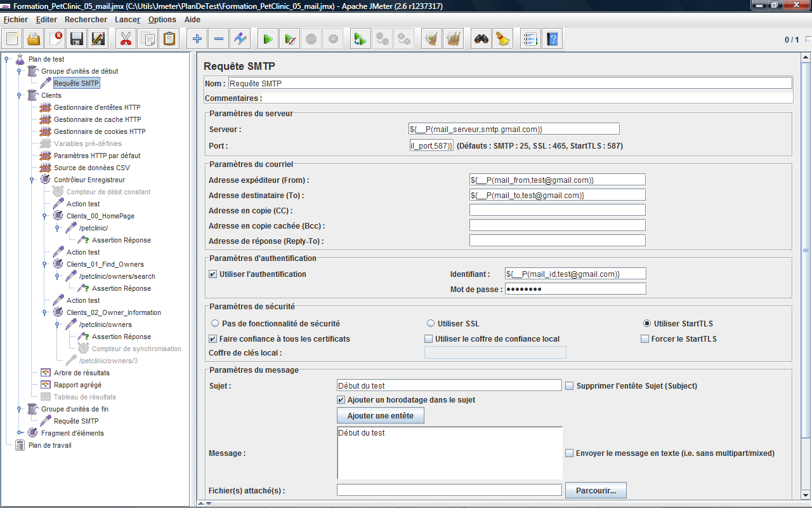812x508 pixels.
Task: Click the binoculars Search icon
Action: click(481, 39)
